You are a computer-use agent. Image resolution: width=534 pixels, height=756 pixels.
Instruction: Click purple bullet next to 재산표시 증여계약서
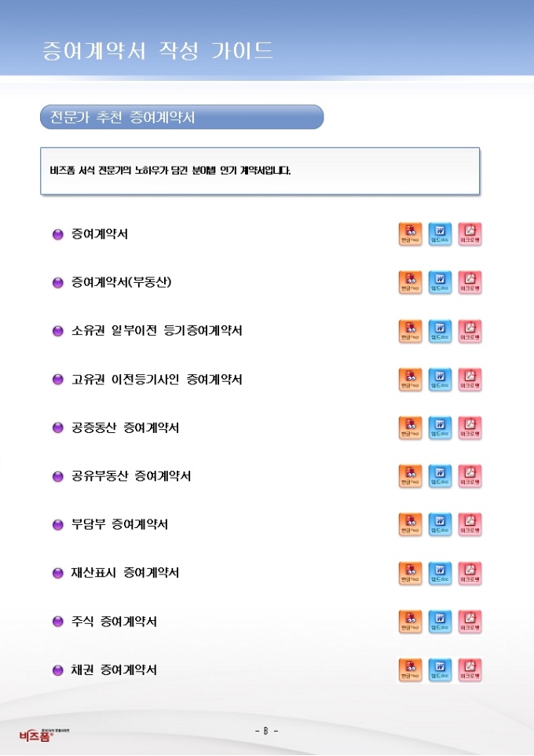tap(57, 574)
